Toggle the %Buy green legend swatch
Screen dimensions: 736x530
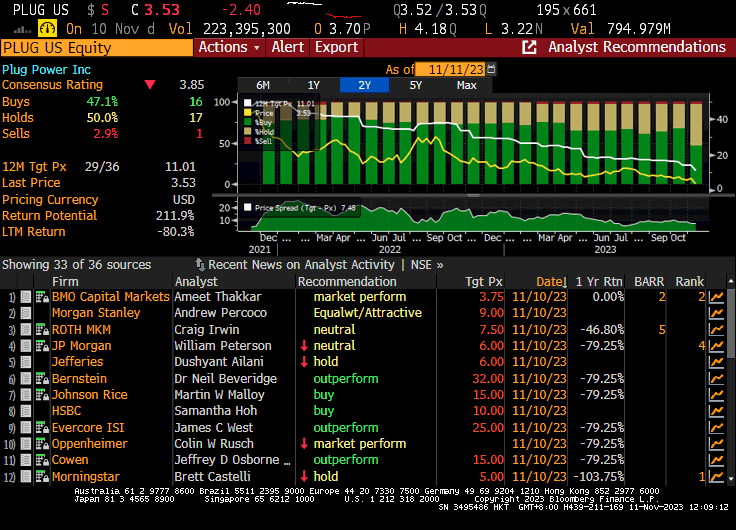248,122
